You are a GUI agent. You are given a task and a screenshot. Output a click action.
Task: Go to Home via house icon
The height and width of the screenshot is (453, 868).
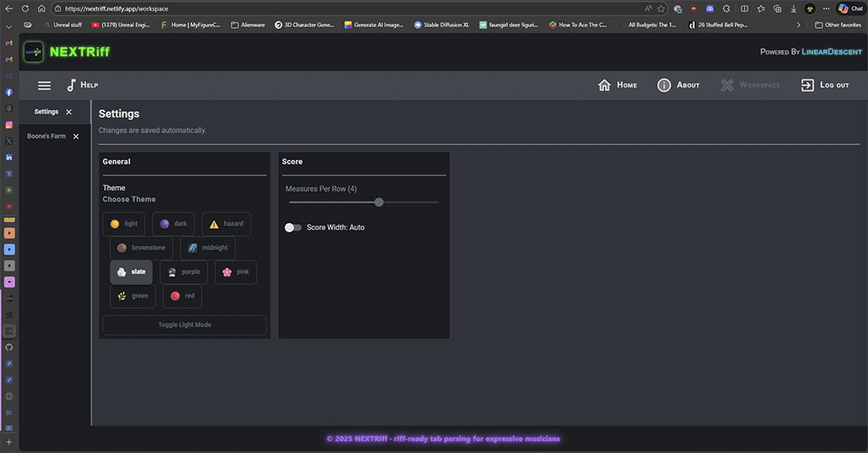pos(604,85)
